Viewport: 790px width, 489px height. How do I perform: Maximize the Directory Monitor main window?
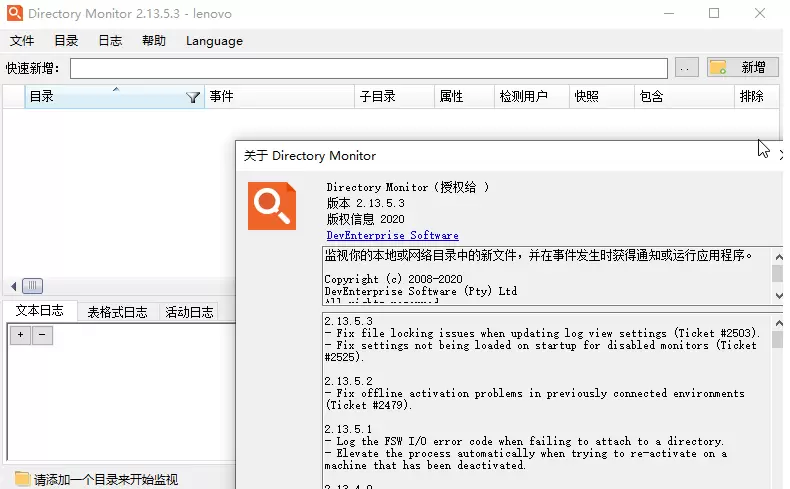(714, 13)
